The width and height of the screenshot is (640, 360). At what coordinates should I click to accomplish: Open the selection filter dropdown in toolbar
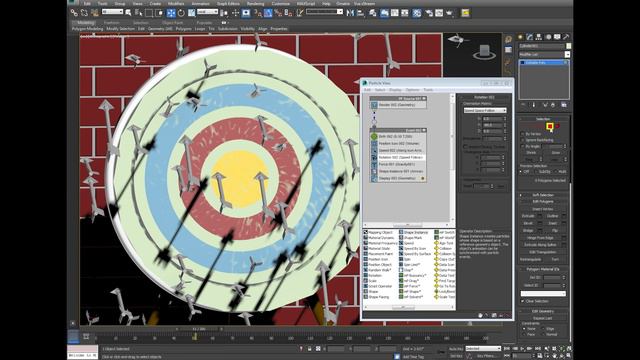(112, 12)
